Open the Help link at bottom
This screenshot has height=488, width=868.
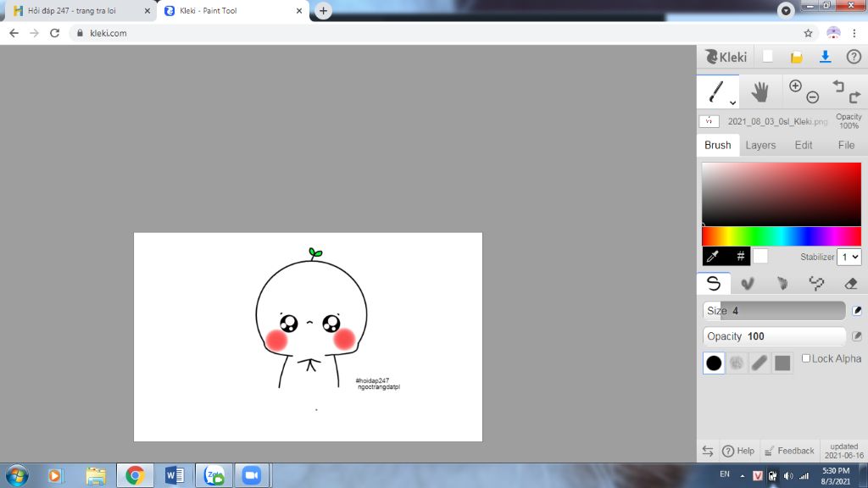click(738, 451)
